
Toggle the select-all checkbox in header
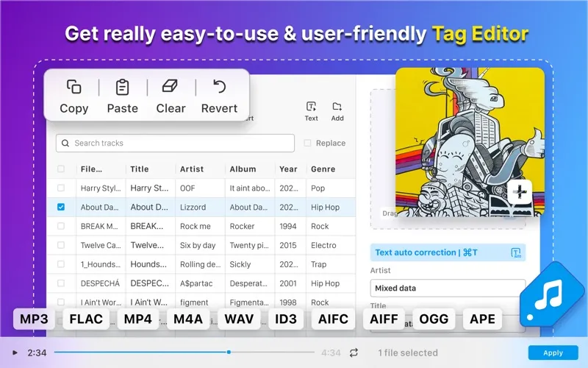(61, 169)
